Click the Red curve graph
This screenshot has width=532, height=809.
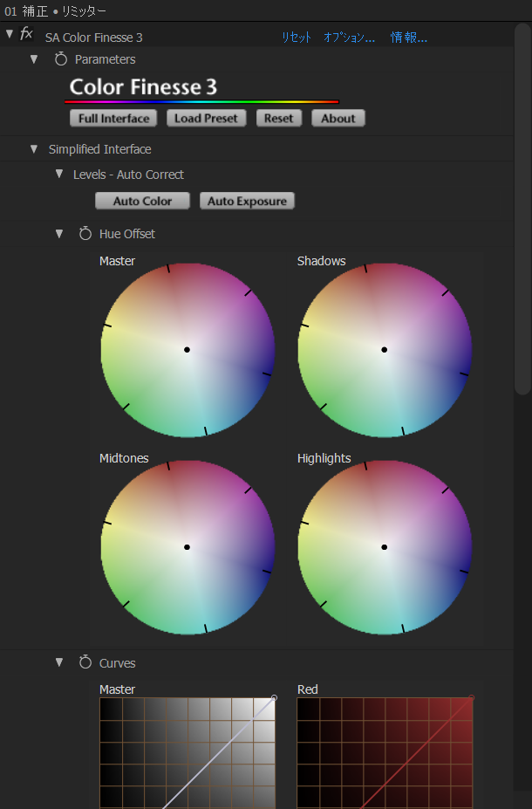[385, 753]
